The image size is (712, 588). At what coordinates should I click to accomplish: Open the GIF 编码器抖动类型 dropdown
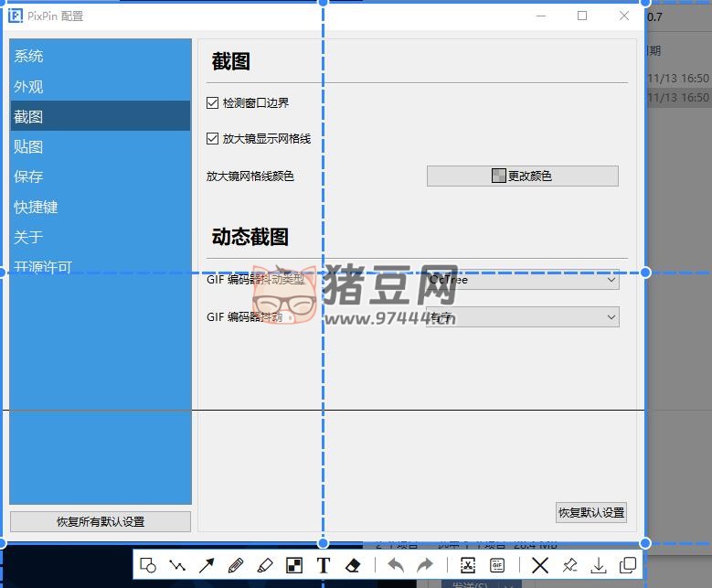tap(523, 280)
